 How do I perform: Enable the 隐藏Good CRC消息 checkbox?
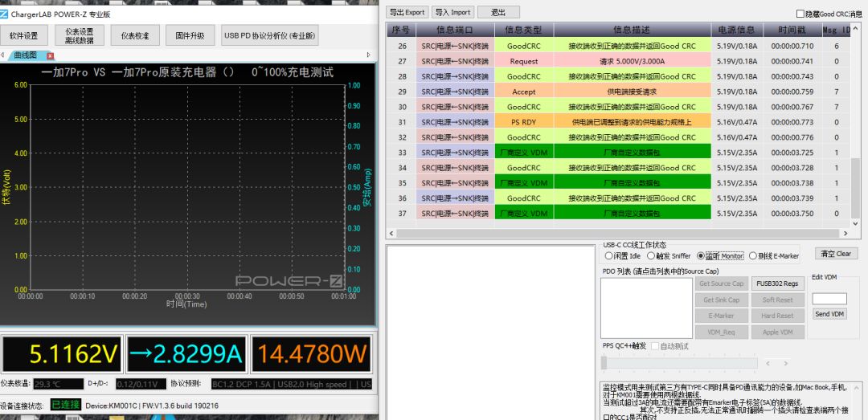pyautogui.click(x=800, y=14)
